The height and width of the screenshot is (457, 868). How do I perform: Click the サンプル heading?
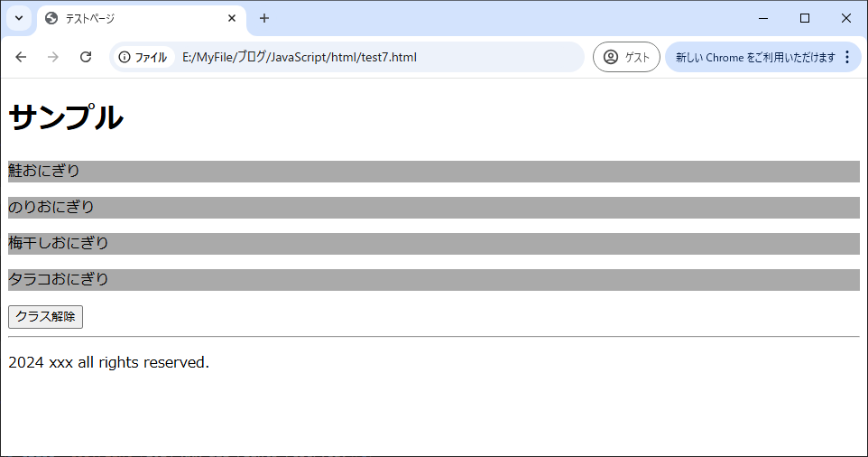coord(66,117)
